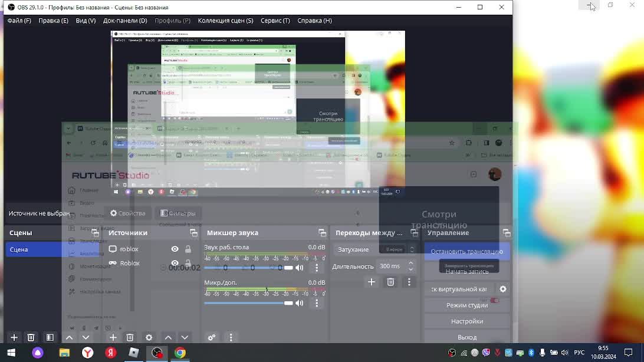Open the Windows notification center icon

tap(628, 353)
